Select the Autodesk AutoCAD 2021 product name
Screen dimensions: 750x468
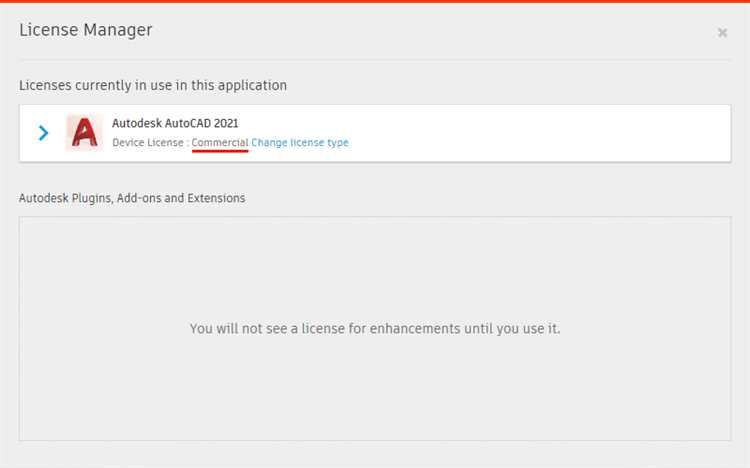pos(175,123)
